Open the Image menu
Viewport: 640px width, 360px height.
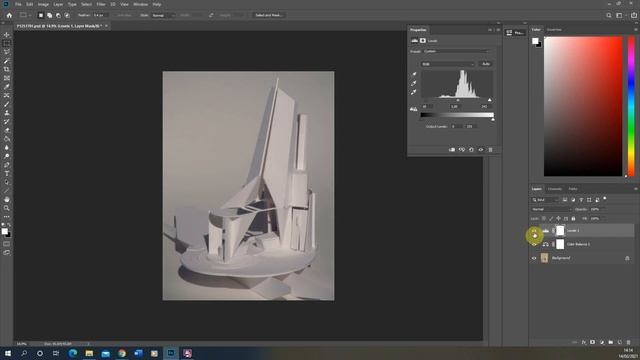[x=43, y=4]
